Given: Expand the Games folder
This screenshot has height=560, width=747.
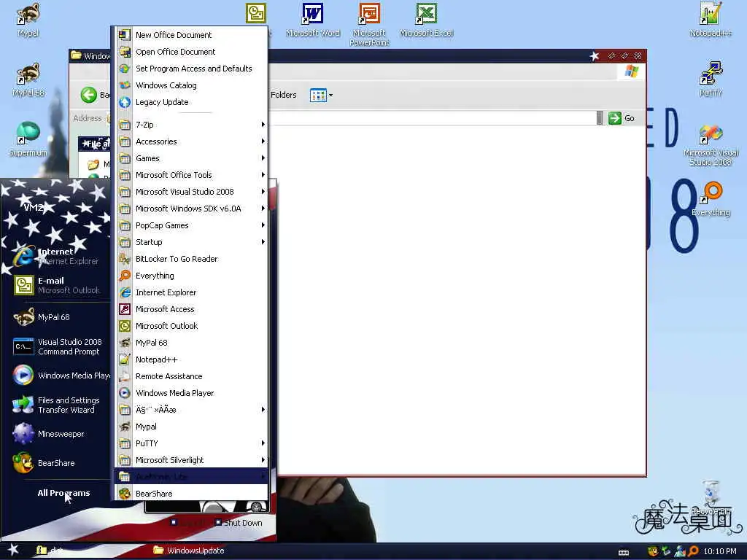Looking at the screenshot, I should click(x=191, y=158).
